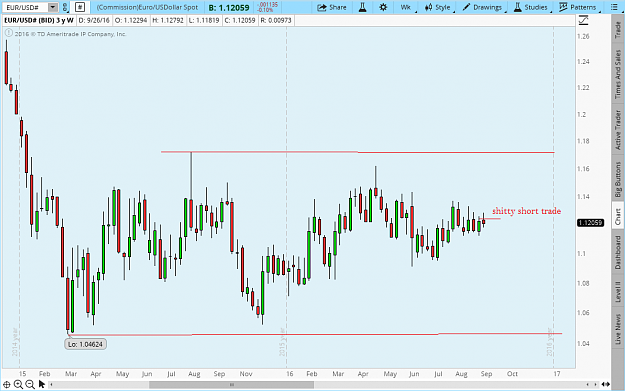Click the Nov label on time axis

(x=246, y=374)
